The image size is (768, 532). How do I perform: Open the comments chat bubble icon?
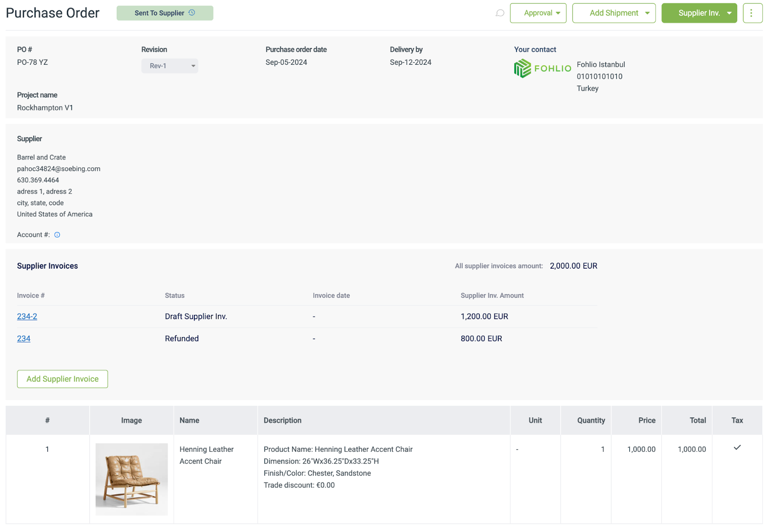tap(500, 13)
